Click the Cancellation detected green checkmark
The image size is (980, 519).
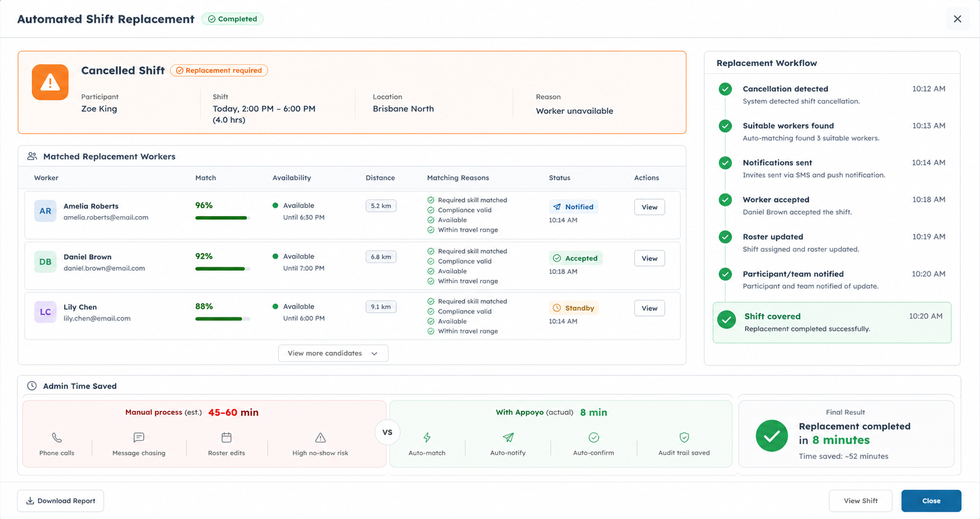(725, 89)
